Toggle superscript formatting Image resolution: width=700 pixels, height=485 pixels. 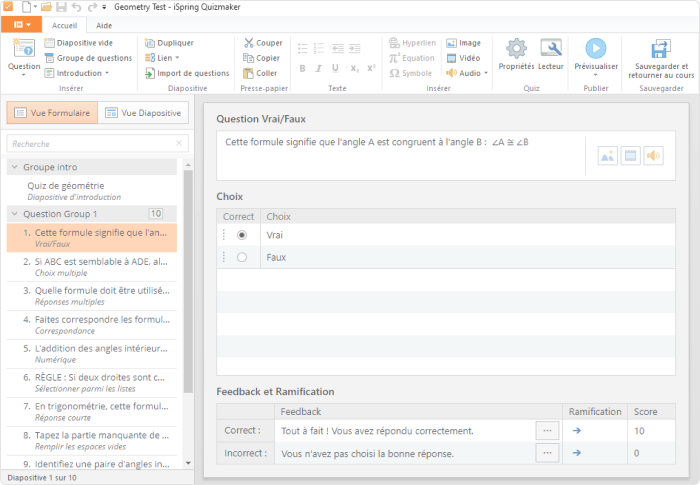(x=371, y=68)
